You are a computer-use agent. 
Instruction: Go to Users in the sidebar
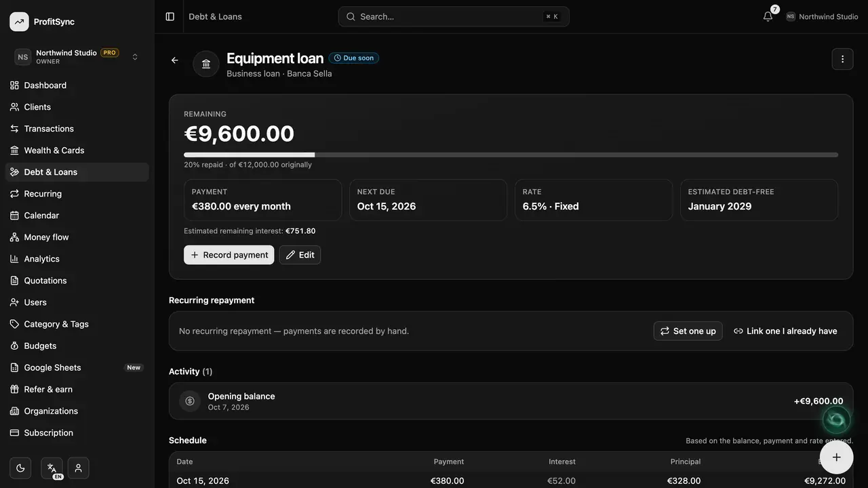[77, 302]
